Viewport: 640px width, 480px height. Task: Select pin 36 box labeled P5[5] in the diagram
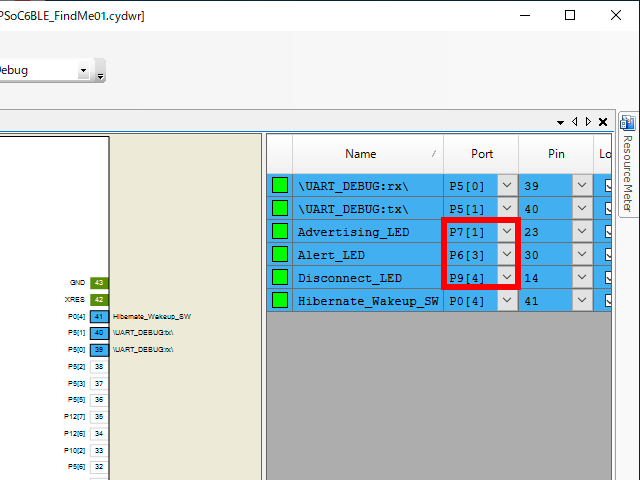coord(99,400)
